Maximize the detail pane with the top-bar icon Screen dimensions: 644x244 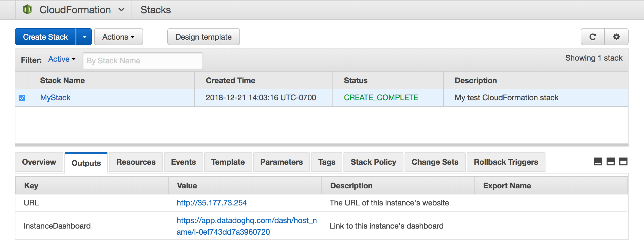(x=623, y=161)
